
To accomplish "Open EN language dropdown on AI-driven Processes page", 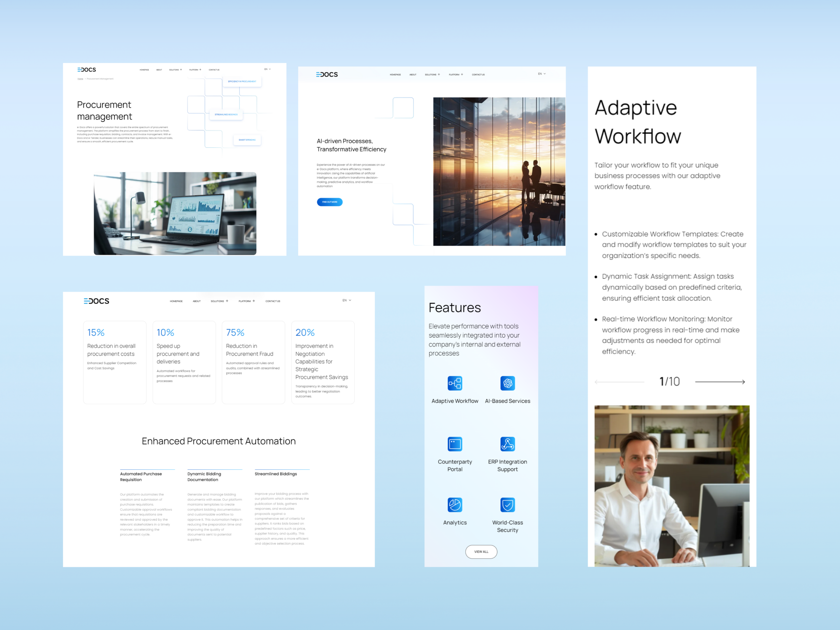I will (x=541, y=74).
